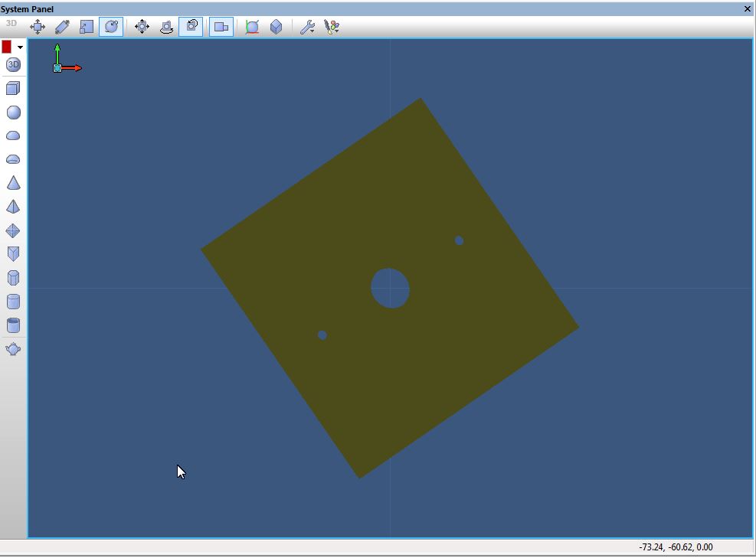Click the round 3D text button
The width and height of the screenshot is (756, 558).
[x=13, y=64]
